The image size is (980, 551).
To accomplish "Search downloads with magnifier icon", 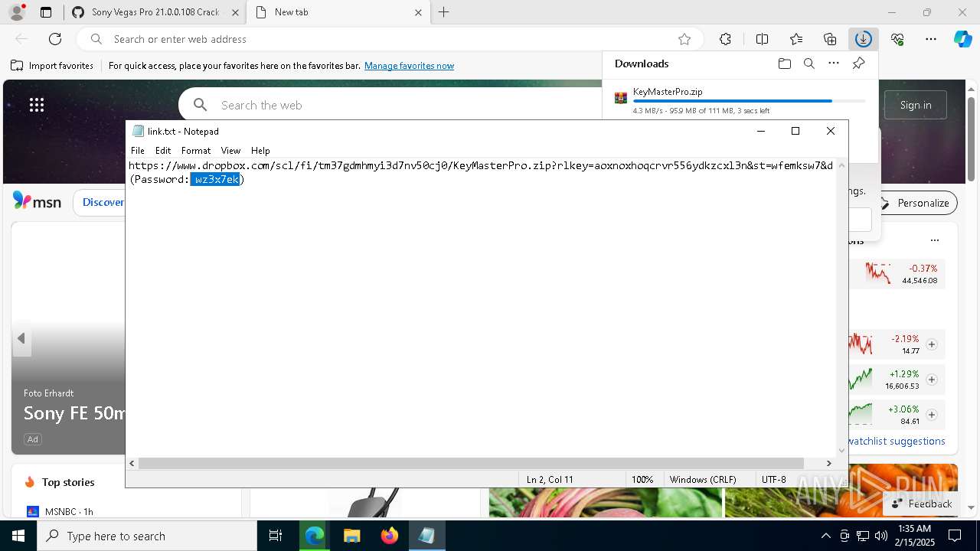I will 809,64.
